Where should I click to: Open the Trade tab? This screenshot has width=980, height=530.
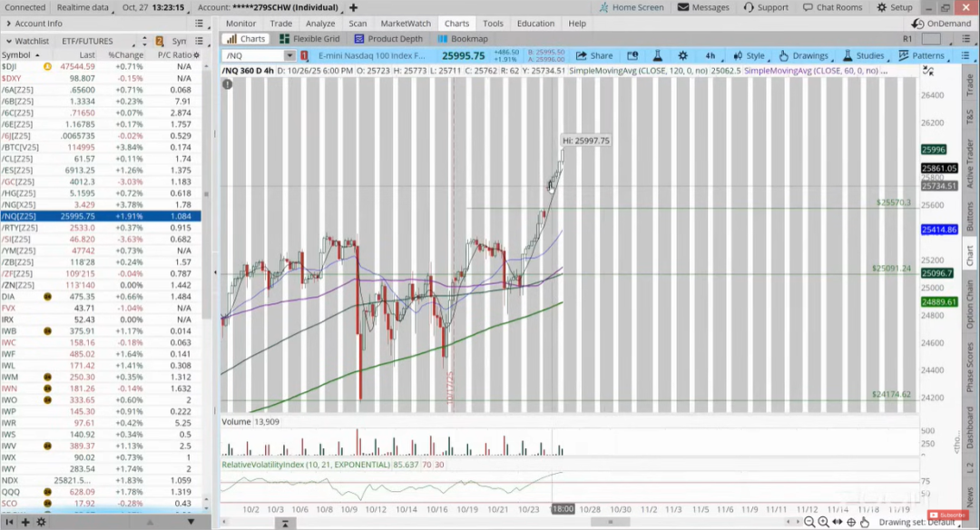point(280,23)
